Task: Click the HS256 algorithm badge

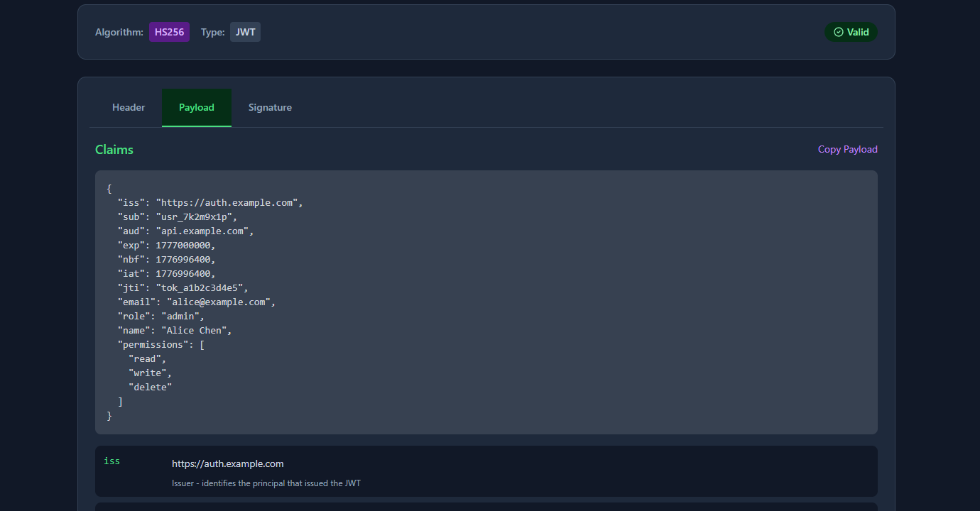Action: pos(169,31)
